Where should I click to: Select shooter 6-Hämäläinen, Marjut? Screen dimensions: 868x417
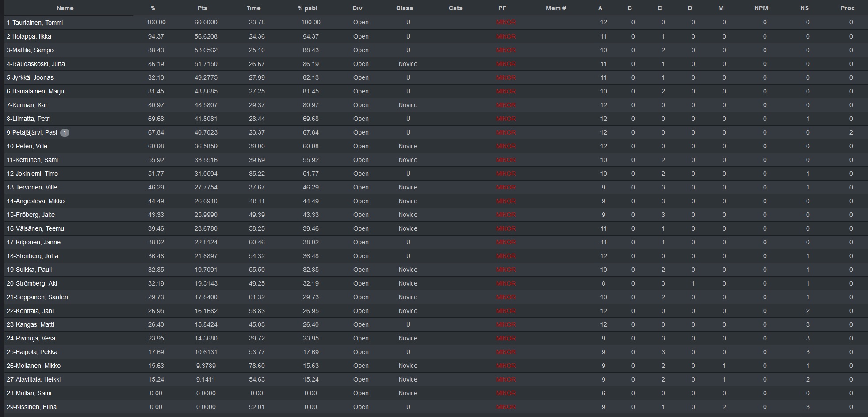click(x=36, y=91)
